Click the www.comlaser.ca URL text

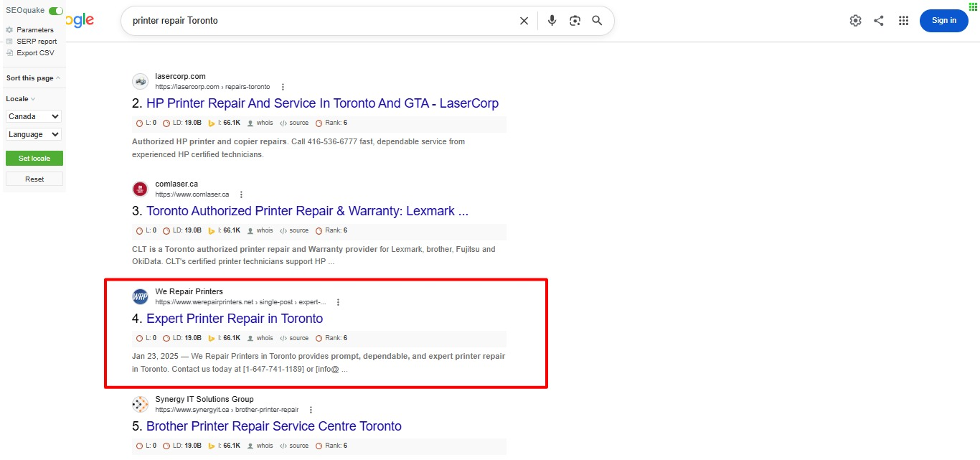[192, 194]
